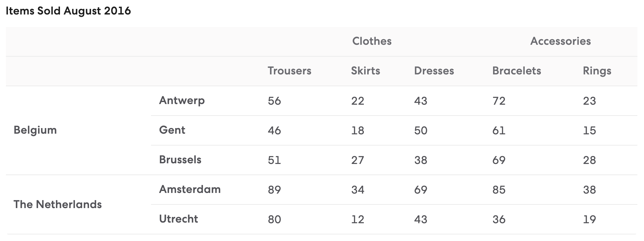Viewport: 644px width, 241px height.
Task: Click Brussels rings cell showing 28
Action: pos(589,160)
